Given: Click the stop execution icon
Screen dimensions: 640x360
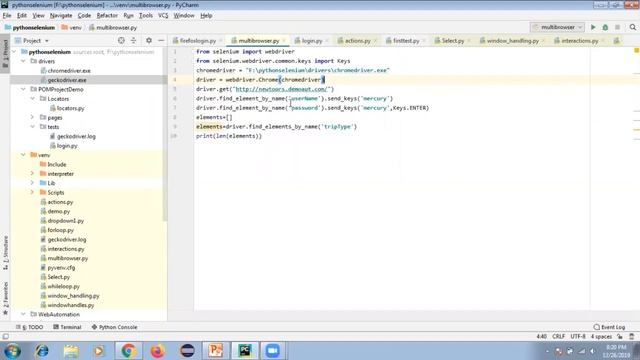Looking at the screenshot, I should tap(618, 27).
